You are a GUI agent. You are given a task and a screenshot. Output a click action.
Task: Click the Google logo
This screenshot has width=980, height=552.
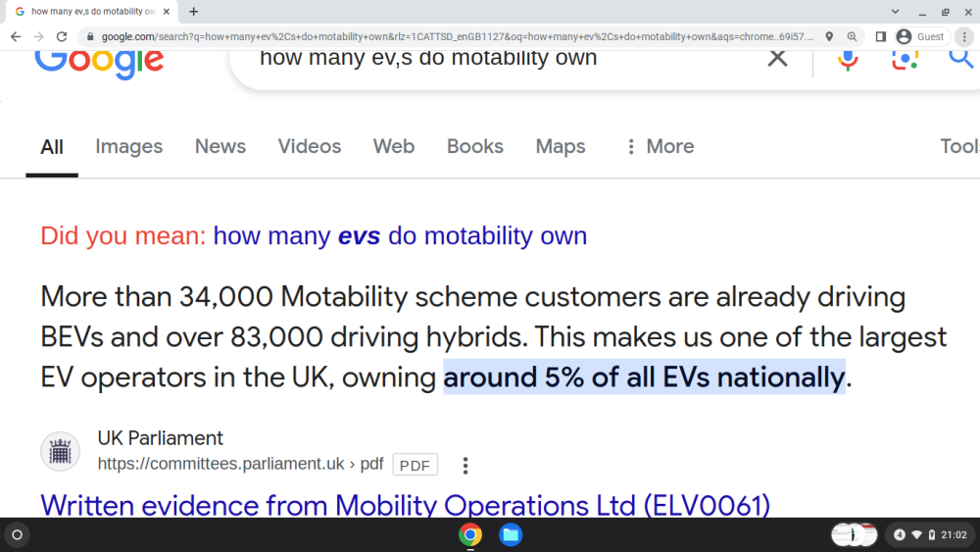(99, 64)
